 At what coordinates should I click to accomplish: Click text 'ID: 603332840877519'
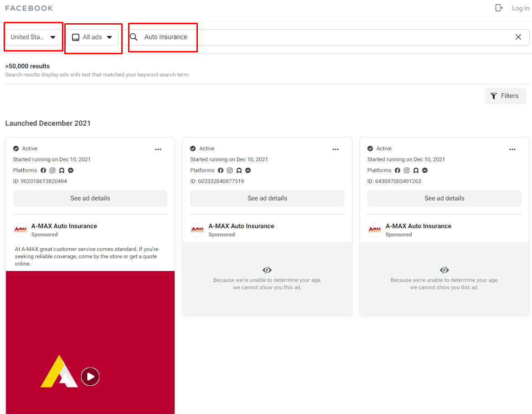(x=217, y=181)
